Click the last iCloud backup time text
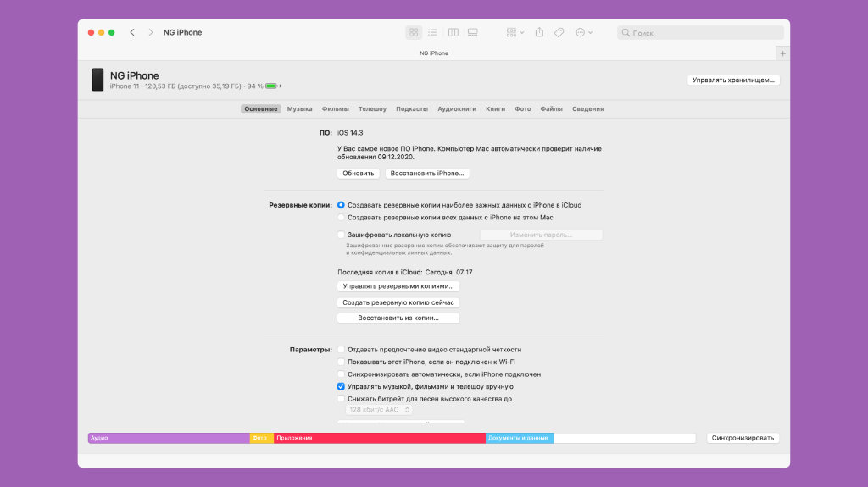This screenshot has height=487, width=868. click(x=405, y=272)
